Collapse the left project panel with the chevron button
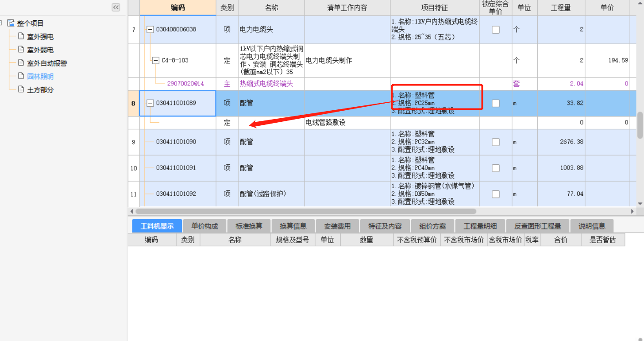Image resolution: width=644 pixels, height=341 pixels. tap(116, 7)
